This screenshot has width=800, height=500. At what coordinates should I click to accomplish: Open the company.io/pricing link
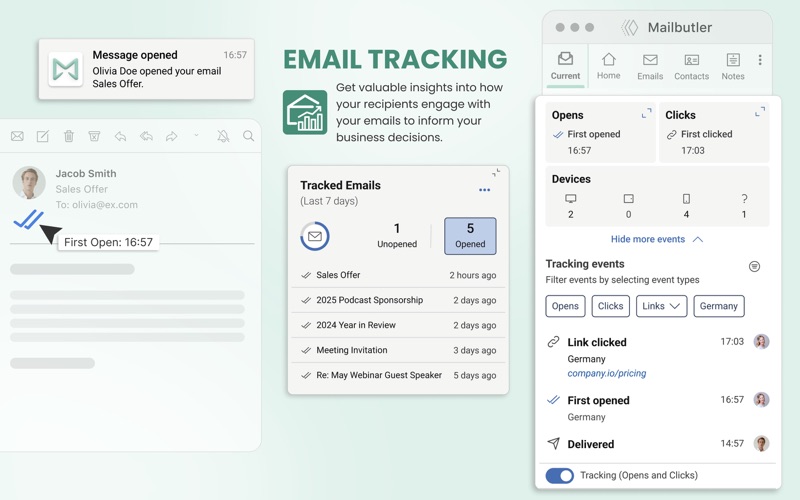click(x=607, y=373)
